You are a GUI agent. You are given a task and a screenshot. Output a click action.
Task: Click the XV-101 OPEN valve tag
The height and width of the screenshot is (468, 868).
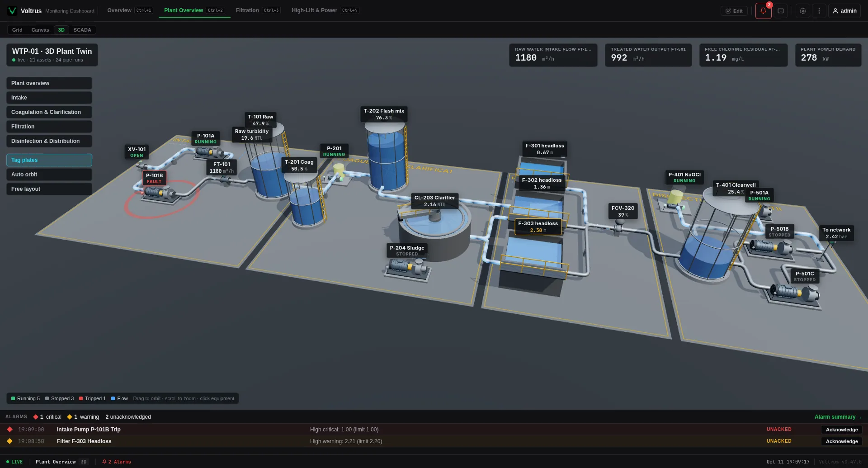pos(137,152)
